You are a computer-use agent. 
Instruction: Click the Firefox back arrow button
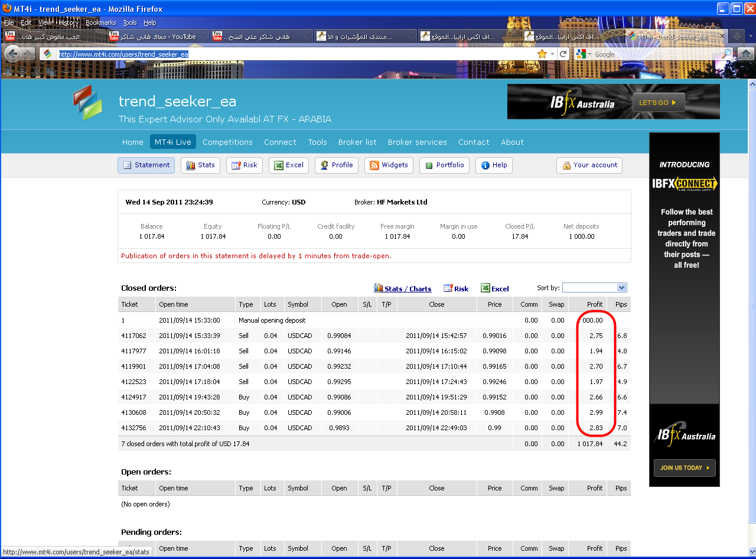coord(13,54)
